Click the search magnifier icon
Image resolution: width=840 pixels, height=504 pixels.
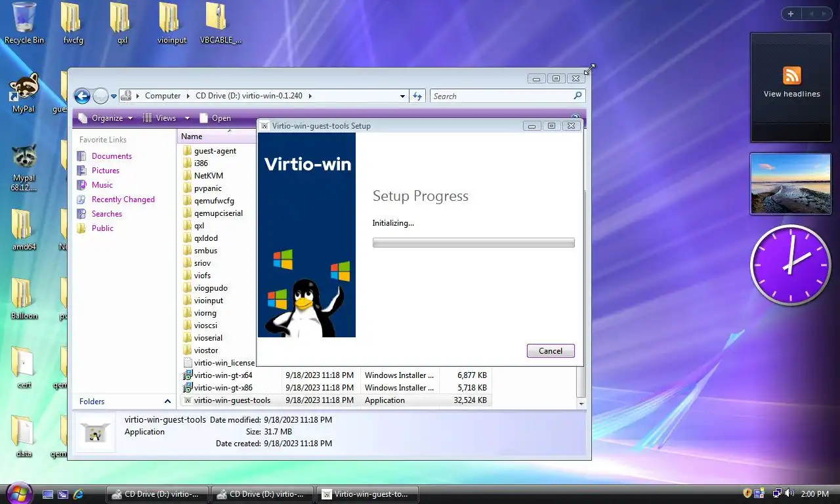click(577, 96)
